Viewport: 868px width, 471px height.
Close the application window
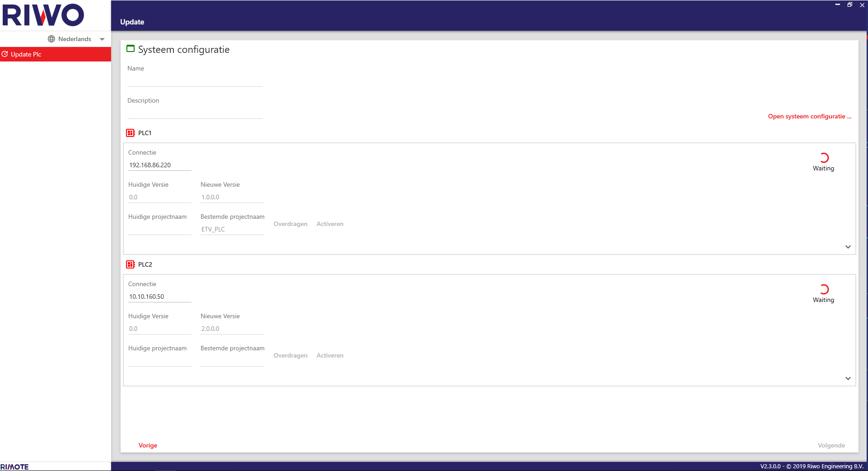(862, 5)
